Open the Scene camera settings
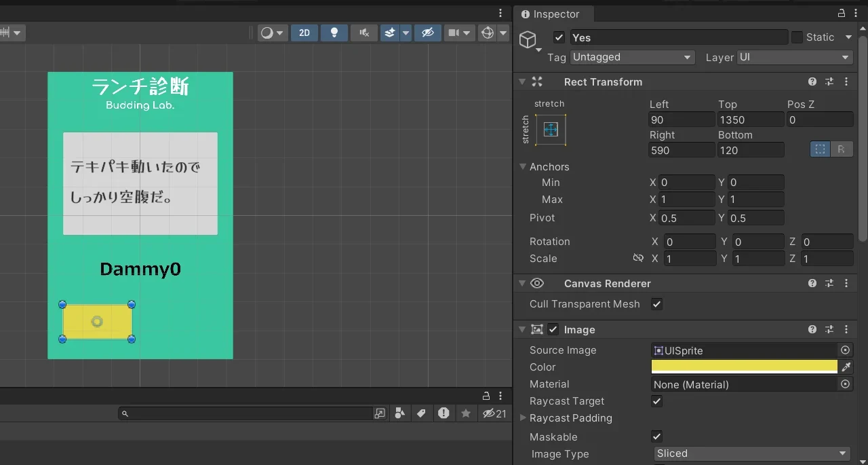This screenshot has width=868, height=465. (459, 33)
